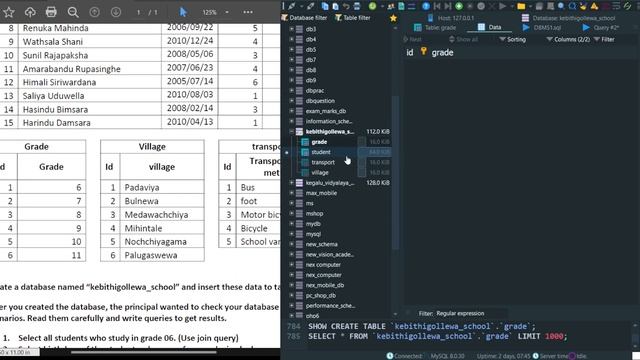Open the Columns (2/2) dropdown
The height and width of the screenshot is (360, 640).
568,39
